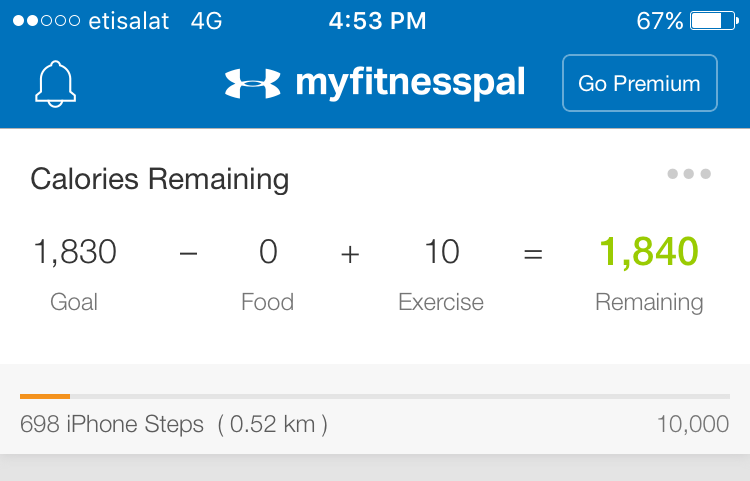Image resolution: width=750 pixels, height=481 pixels.
Task: Click the Go Premium button
Action: tap(640, 83)
